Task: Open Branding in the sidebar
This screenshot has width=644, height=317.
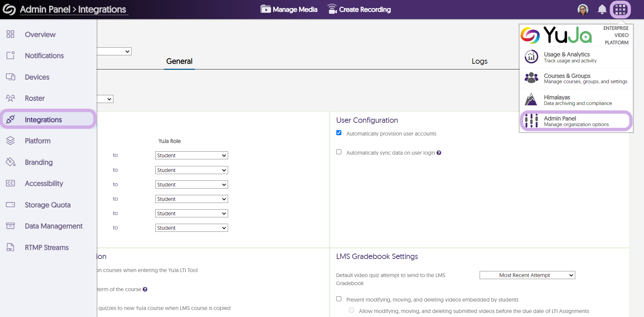Action: 39,162
